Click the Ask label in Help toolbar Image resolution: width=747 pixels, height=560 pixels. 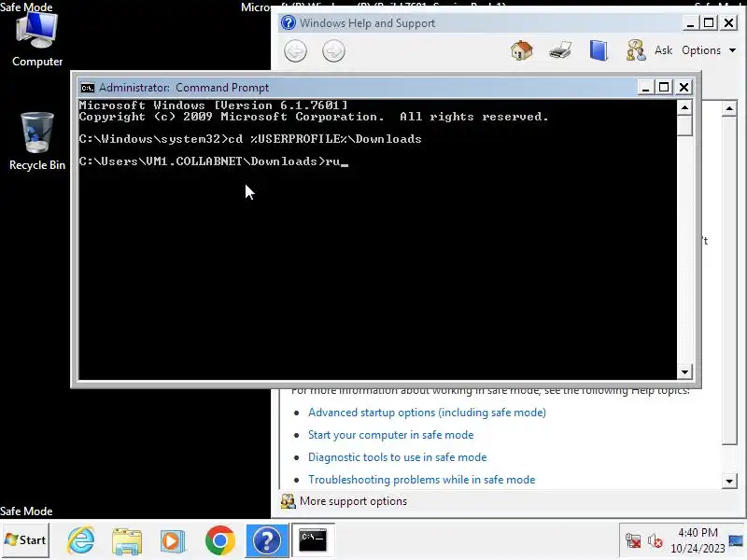pyautogui.click(x=663, y=50)
